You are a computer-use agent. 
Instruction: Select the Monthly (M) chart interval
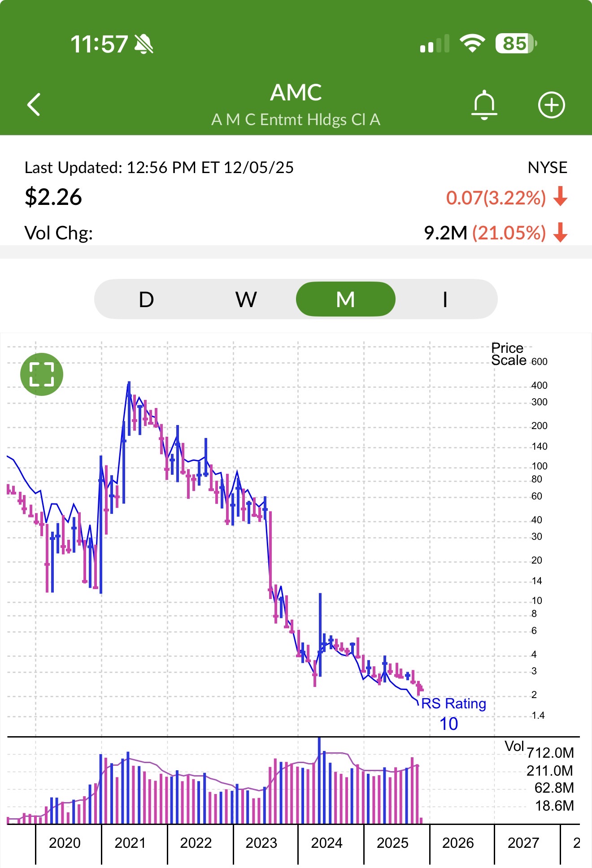345,299
